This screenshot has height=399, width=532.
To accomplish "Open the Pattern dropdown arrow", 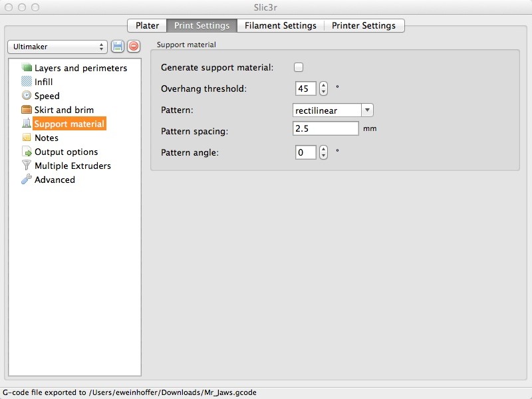I will tap(367, 110).
